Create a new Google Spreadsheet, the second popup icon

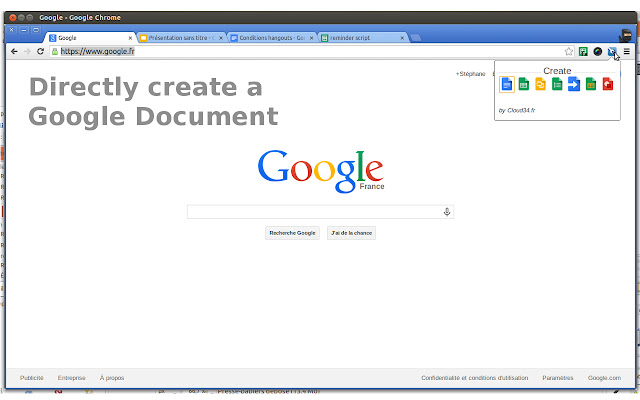tap(524, 84)
